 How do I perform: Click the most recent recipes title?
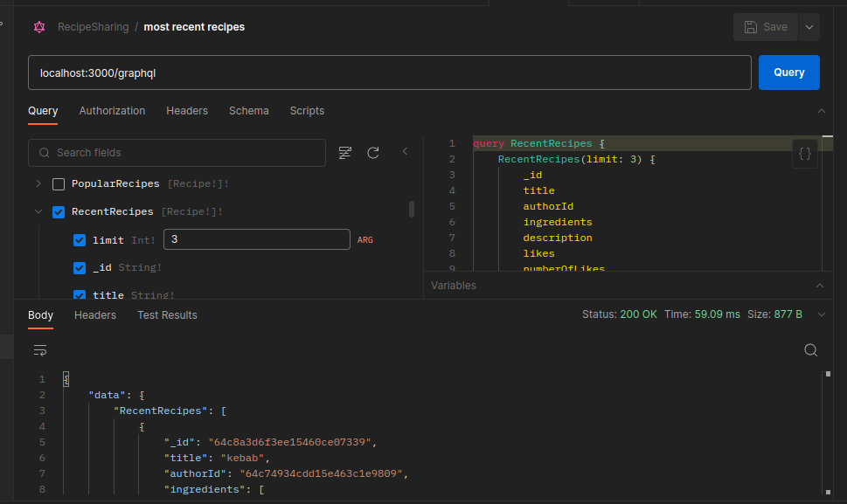(194, 27)
